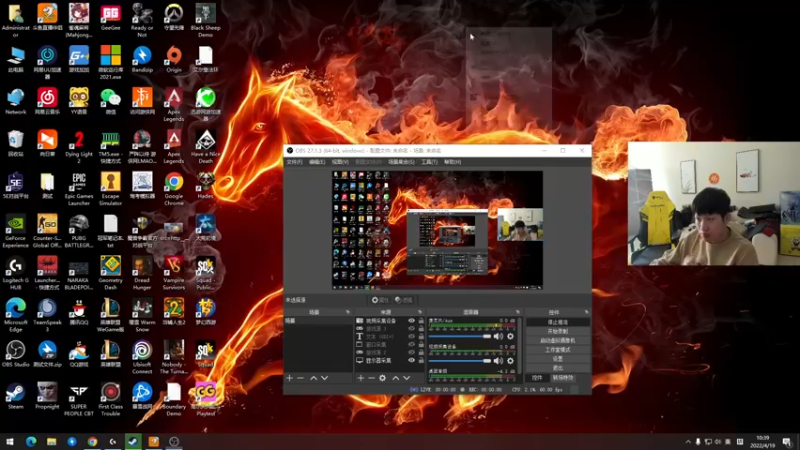Open the Recycle Bin on the desktop
This screenshot has width=800, height=450.
coord(15,143)
